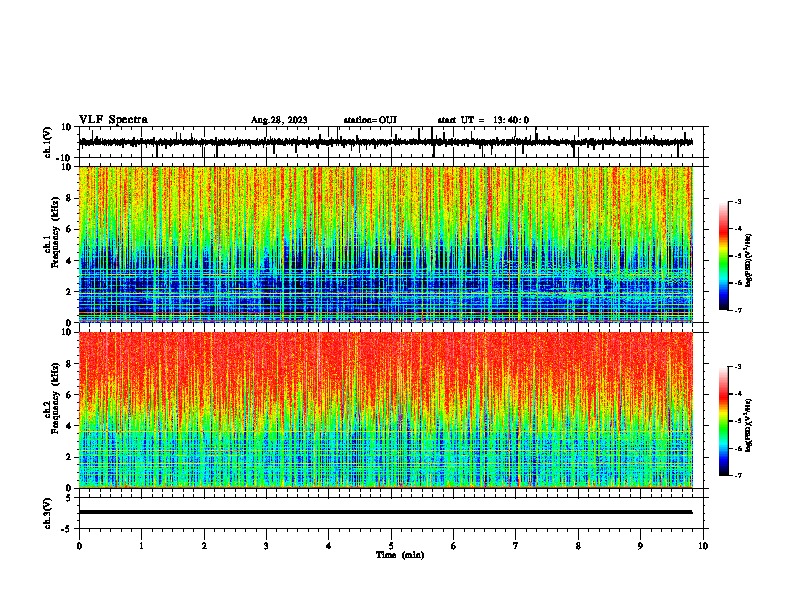Click the station=OUI label

[370, 120]
